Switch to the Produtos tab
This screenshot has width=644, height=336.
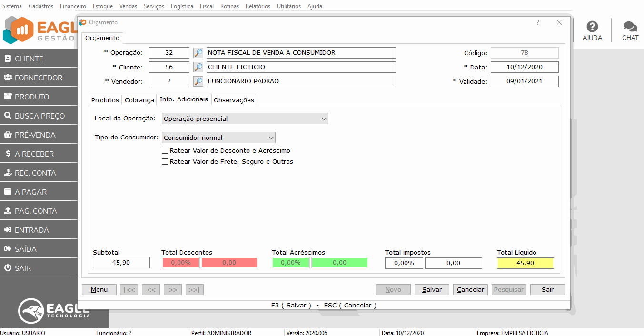coord(105,100)
